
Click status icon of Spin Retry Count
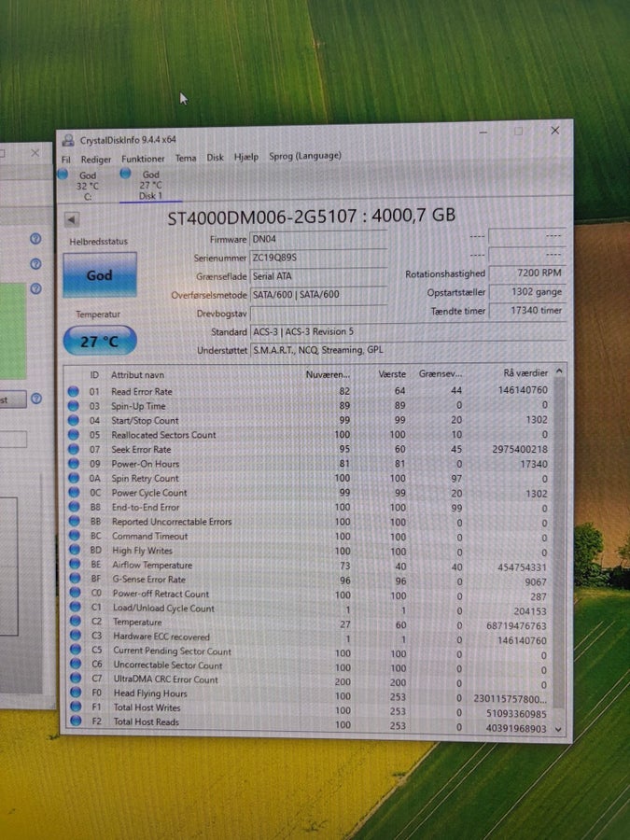tap(74, 479)
